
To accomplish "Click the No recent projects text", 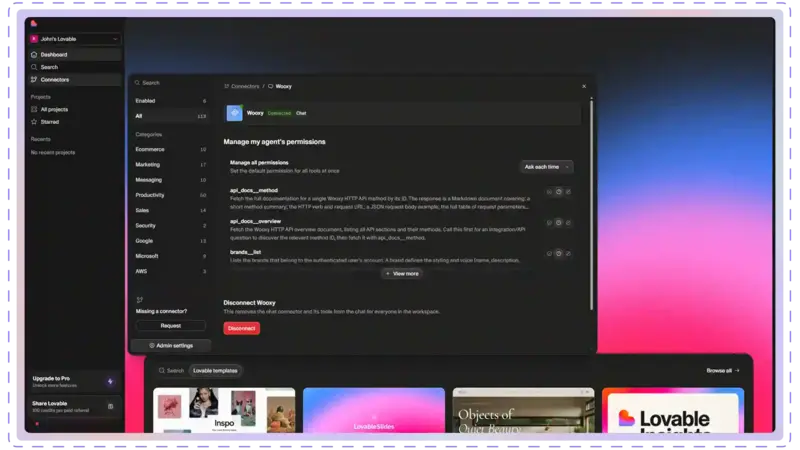I will click(x=53, y=153).
